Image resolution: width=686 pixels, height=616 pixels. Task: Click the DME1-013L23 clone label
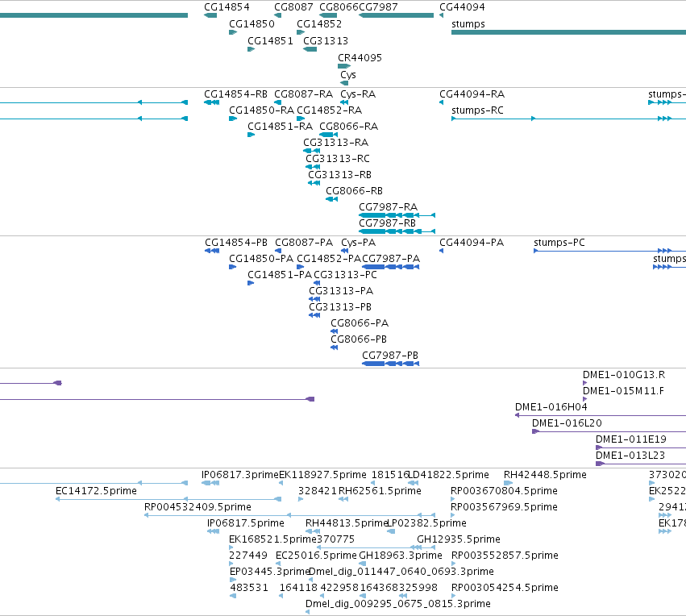click(630, 456)
